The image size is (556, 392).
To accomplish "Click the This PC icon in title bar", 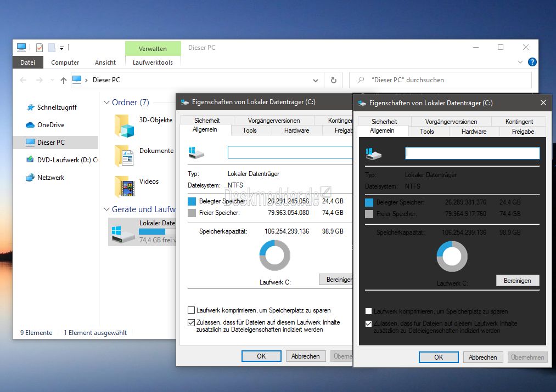I will click(x=21, y=47).
